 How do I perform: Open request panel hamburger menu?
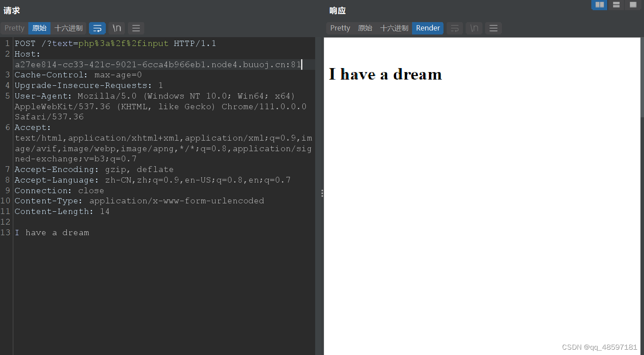coord(136,28)
